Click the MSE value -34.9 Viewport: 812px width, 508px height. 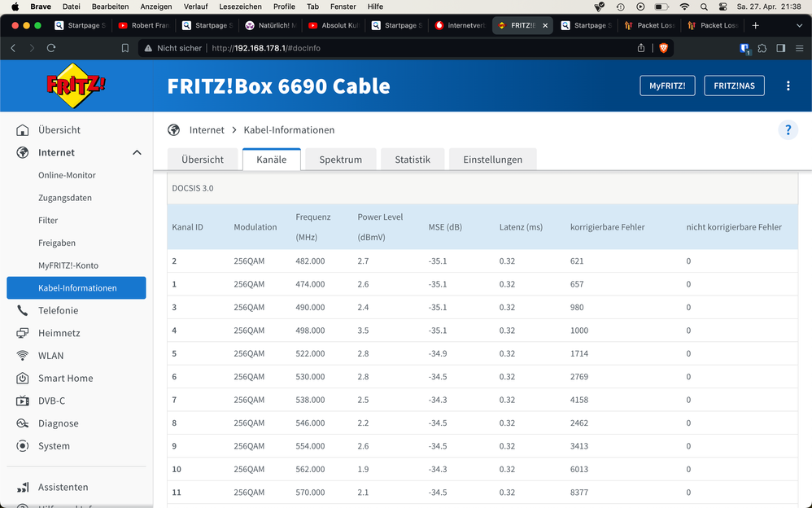click(x=438, y=353)
